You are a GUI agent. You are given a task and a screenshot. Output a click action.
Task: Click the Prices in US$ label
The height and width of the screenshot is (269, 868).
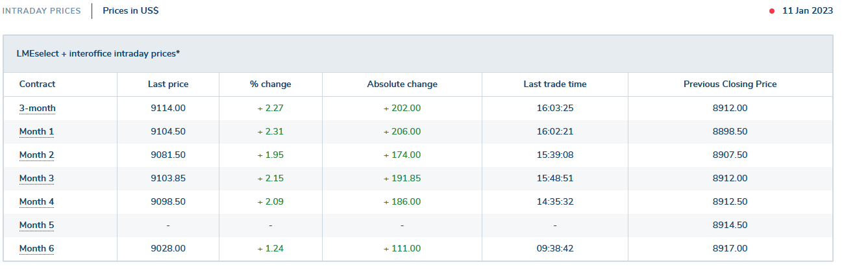click(130, 11)
